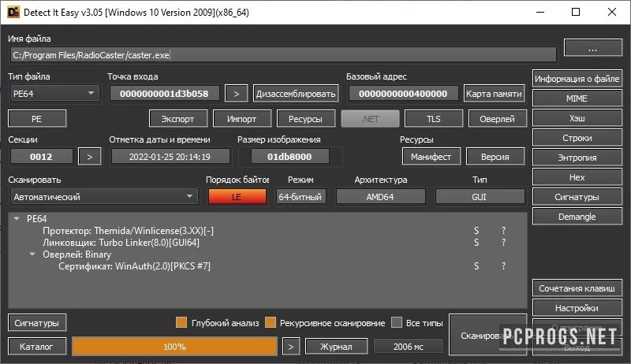This screenshot has width=631, height=364.
Task: Click the arrow button next to progress bar
Action: pos(290,347)
